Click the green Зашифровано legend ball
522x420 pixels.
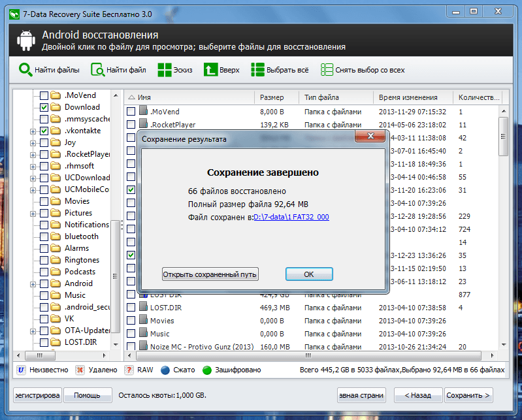(x=207, y=370)
